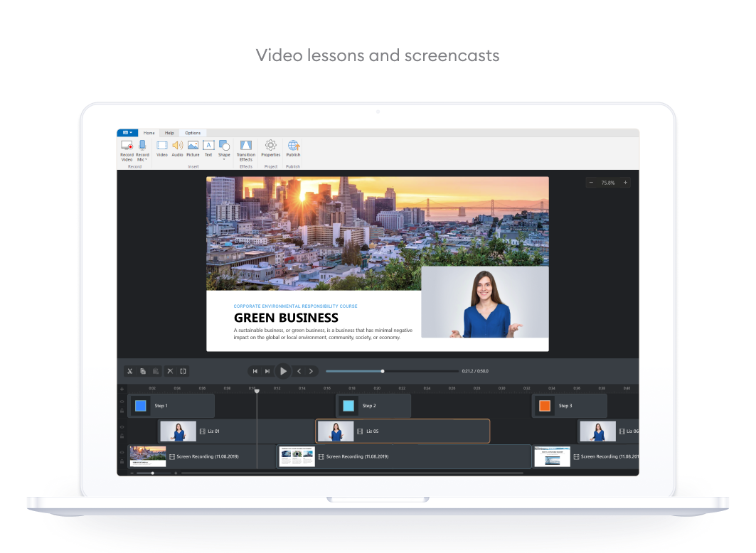Image resolution: width=756 pixels, height=553 pixels.
Task: Adjust the timeline zoom slider
Action: (152, 473)
